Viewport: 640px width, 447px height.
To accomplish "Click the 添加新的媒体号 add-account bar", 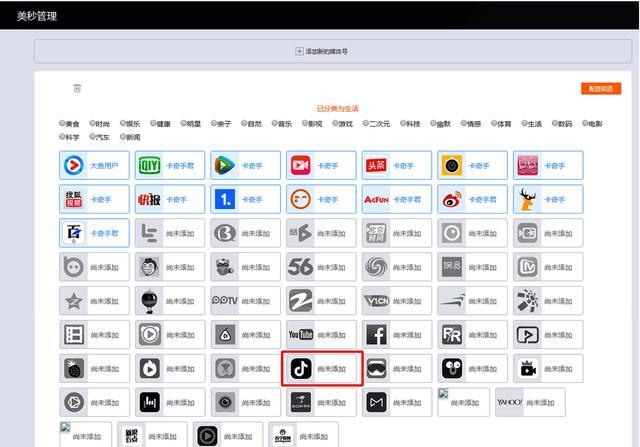I will (x=333, y=51).
